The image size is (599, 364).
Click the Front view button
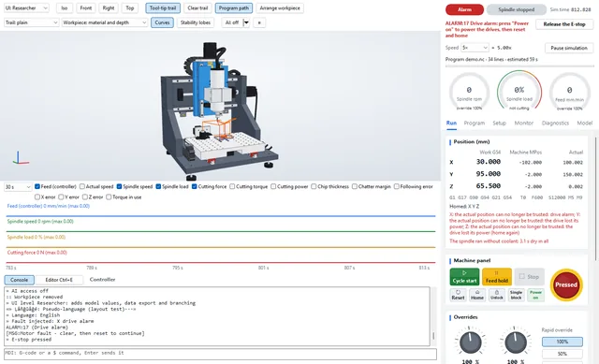[x=85, y=8]
